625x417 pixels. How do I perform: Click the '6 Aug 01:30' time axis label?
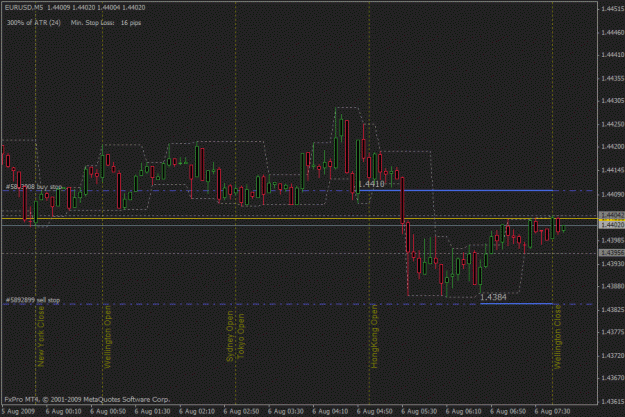pyautogui.click(x=152, y=411)
